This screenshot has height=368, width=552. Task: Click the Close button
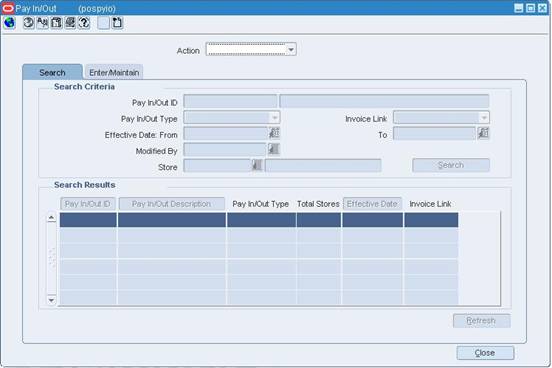(x=485, y=353)
